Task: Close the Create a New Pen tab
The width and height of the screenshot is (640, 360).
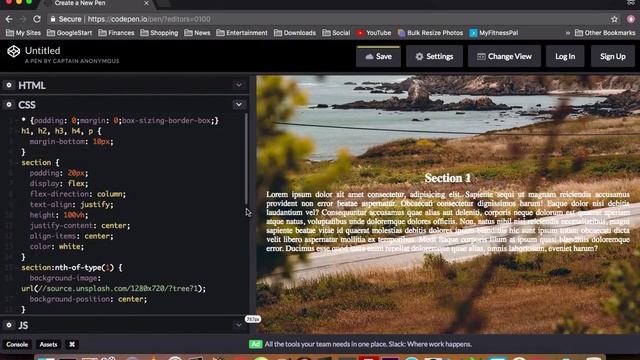Action: [x=146, y=3]
